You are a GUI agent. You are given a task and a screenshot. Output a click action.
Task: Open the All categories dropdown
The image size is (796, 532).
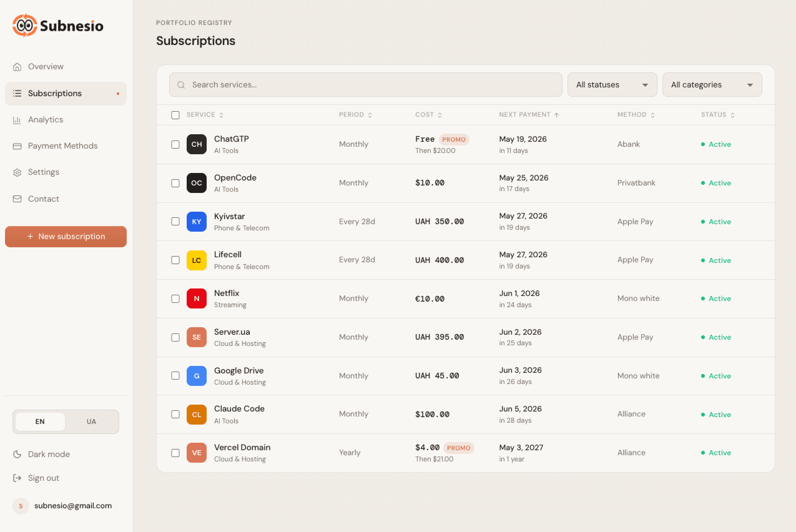pyautogui.click(x=712, y=85)
